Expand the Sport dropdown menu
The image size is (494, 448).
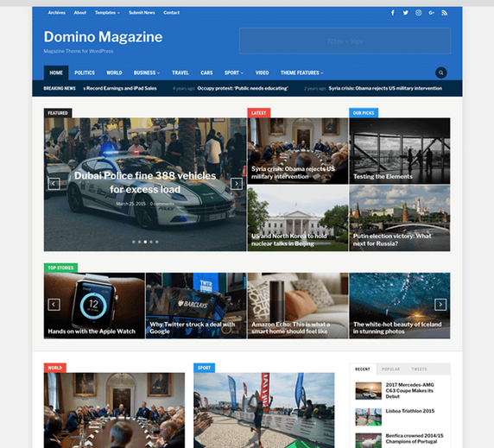[234, 73]
